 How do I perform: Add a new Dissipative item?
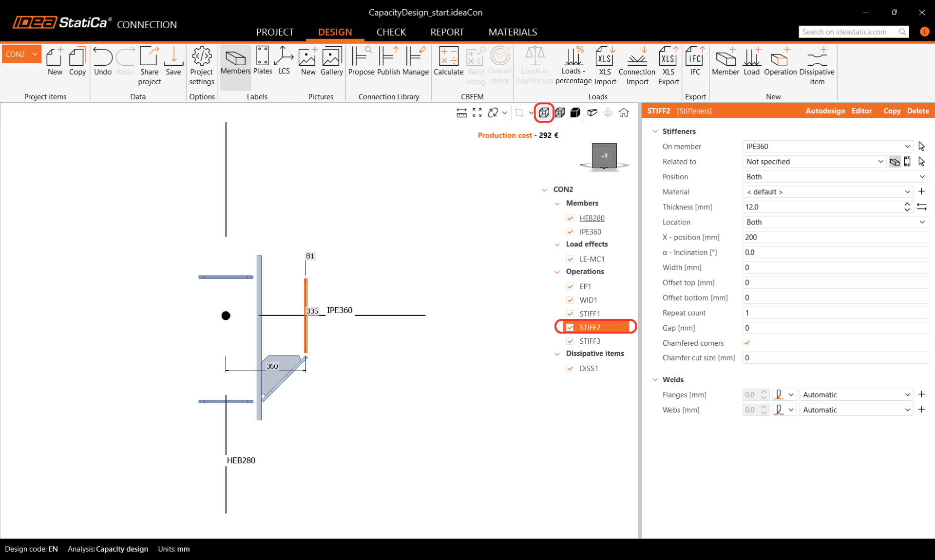coord(817,66)
